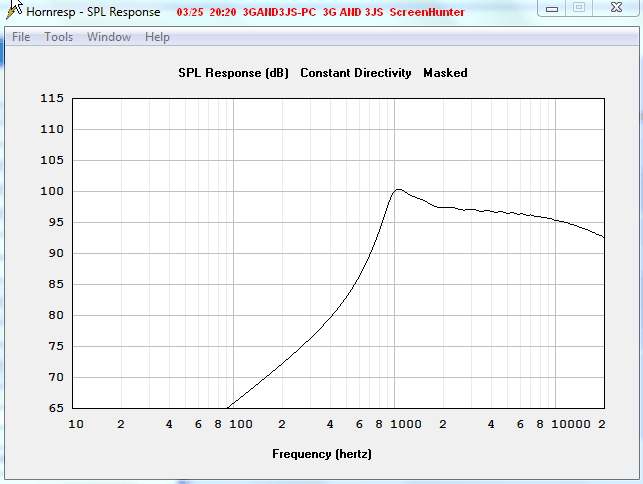The image size is (643, 484).
Task: Click the 75 dB axis value
Action: tap(56, 346)
